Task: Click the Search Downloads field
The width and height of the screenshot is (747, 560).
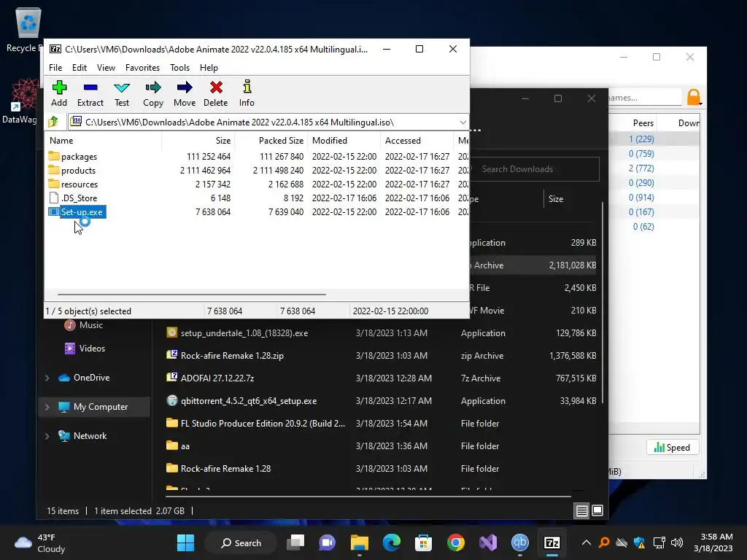Action: click(535, 169)
